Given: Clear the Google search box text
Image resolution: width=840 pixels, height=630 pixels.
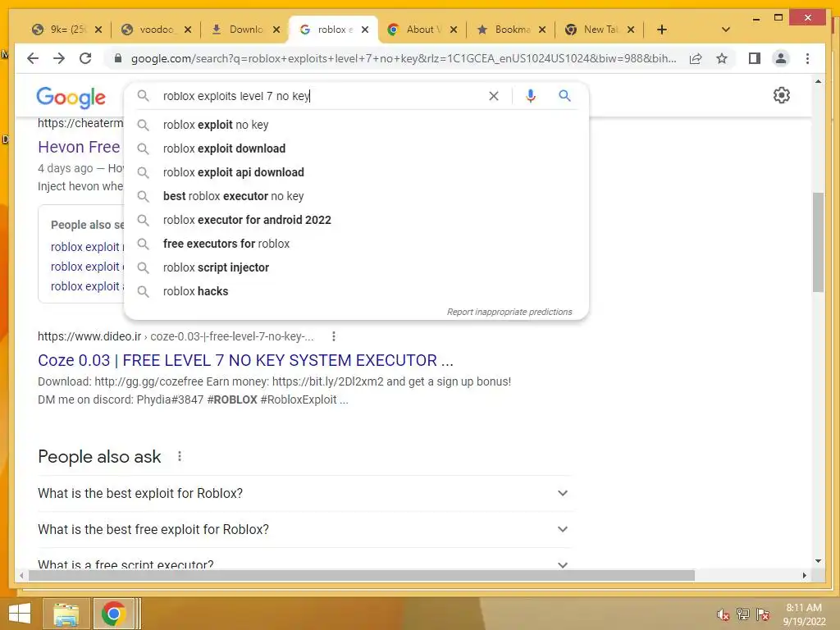Looking at the screenshot, I should click(x=493, y=96).
